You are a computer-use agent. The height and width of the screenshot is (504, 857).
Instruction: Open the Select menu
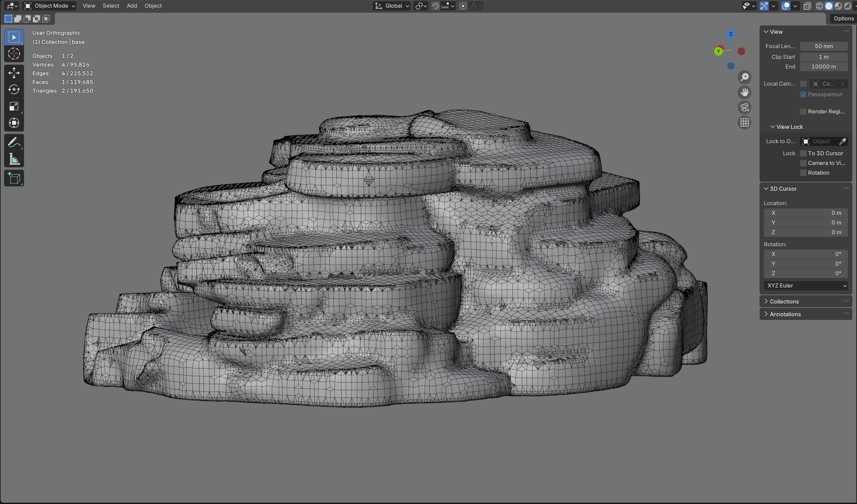click(110, 6)
